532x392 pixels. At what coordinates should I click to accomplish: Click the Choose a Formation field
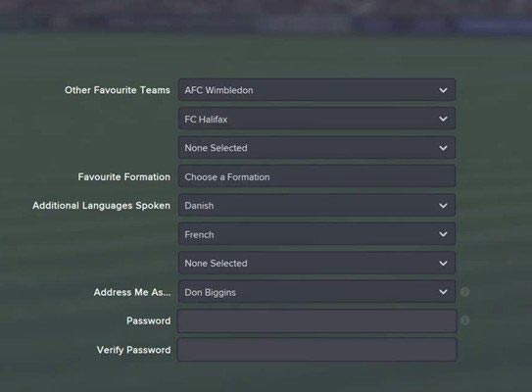316,176
